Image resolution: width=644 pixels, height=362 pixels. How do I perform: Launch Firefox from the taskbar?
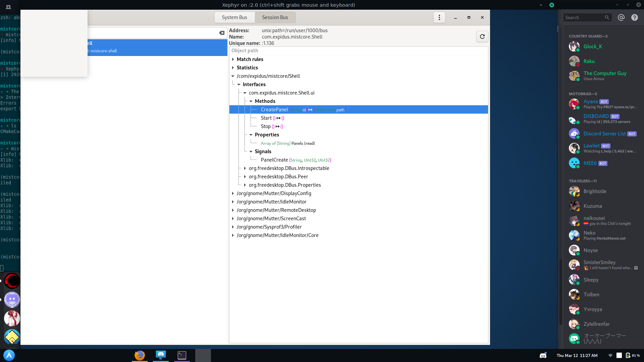(x=140, y=355)
